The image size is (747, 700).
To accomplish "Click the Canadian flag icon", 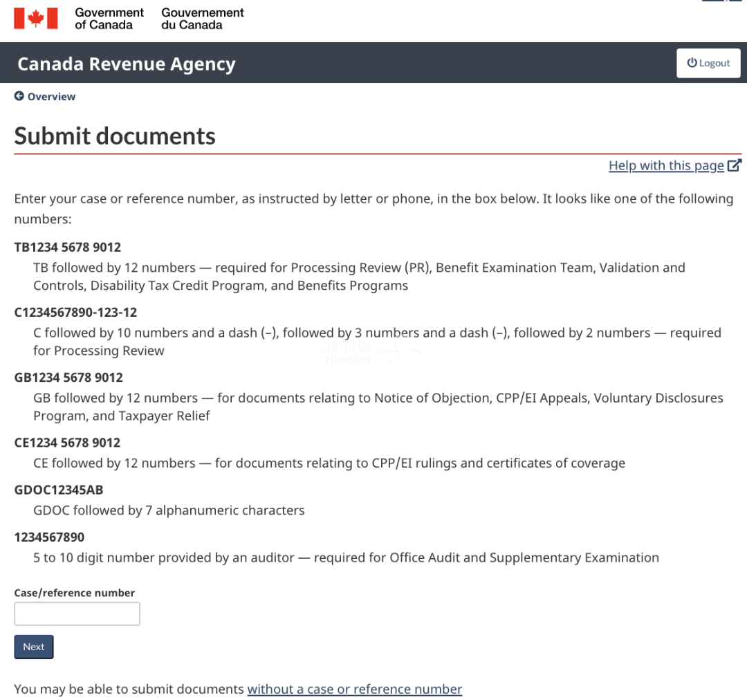I will (x=36, y=19).
